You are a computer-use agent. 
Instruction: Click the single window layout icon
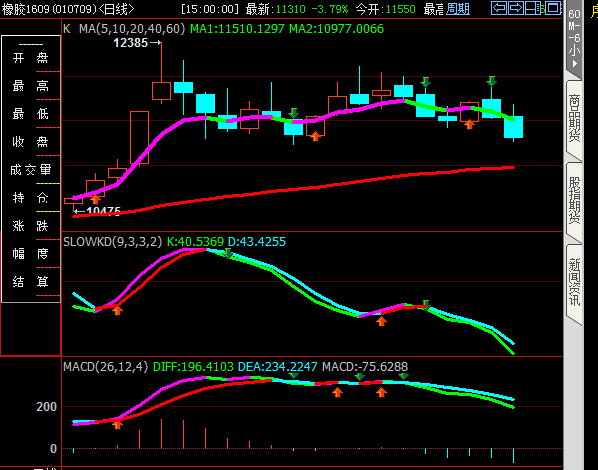pos(553,8)
